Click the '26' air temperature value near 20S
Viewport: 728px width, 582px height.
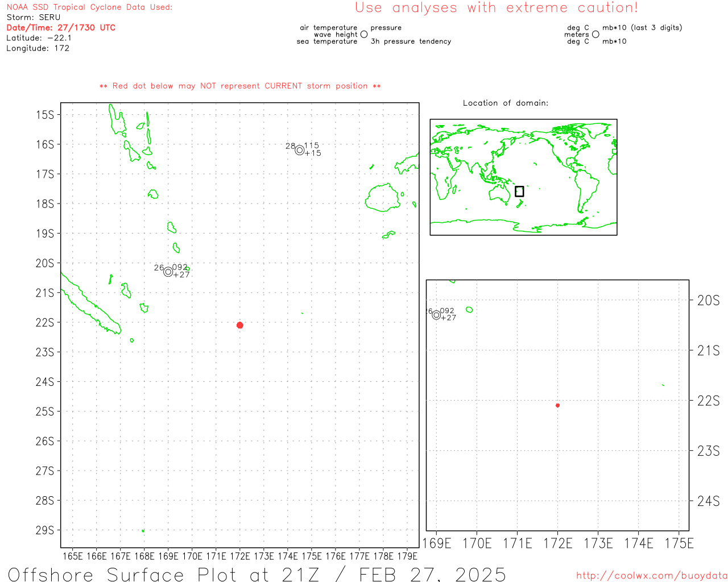point(159,268)
